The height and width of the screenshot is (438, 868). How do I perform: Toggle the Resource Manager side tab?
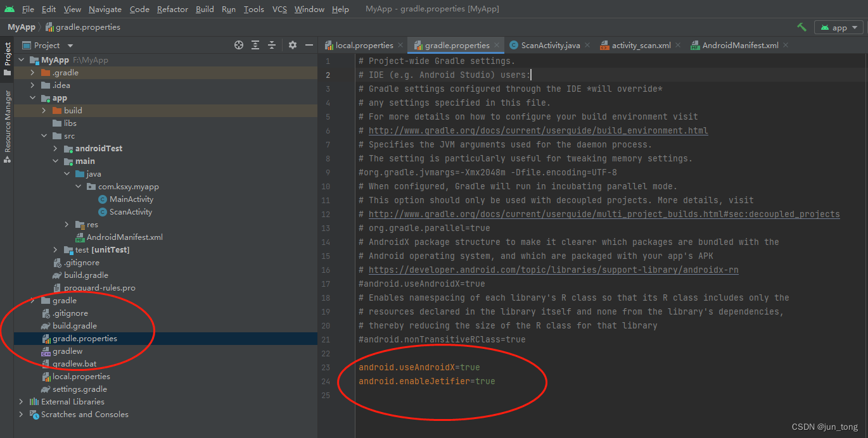(x=7, y=127)
